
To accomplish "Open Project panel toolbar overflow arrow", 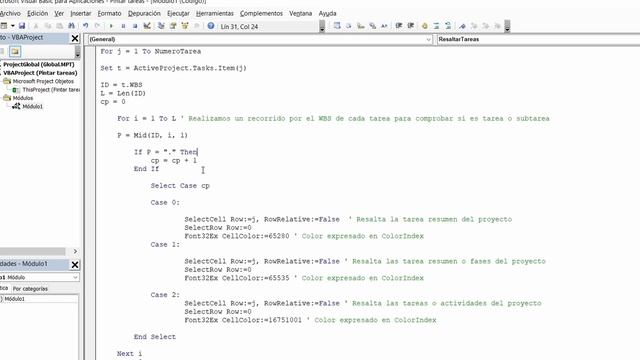I will point(78,52).
